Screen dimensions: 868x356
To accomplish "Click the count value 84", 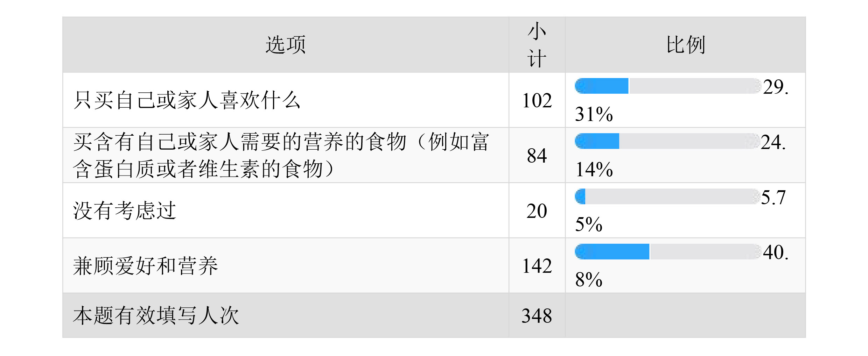I will pos(537,156).
